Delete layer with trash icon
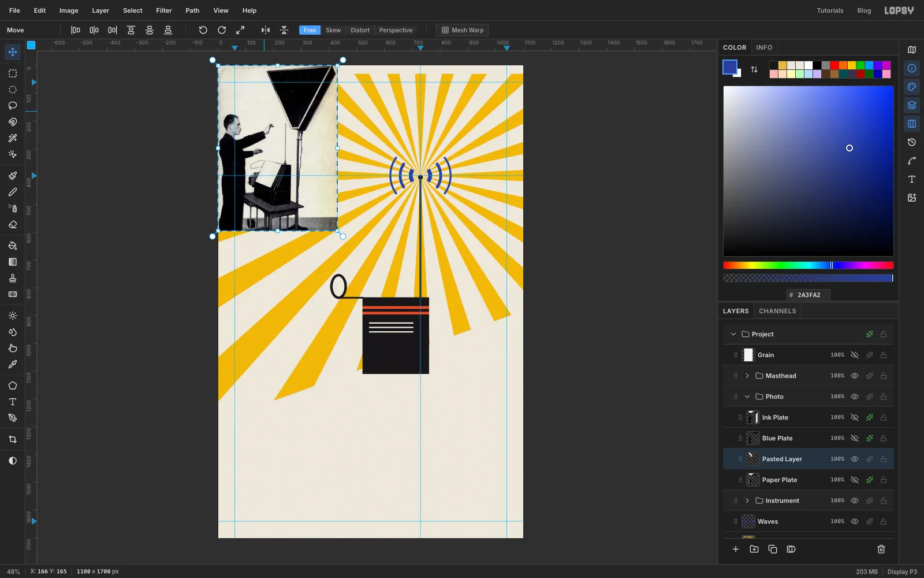Viewport: 924px width, 578px height. pos(881,549)
